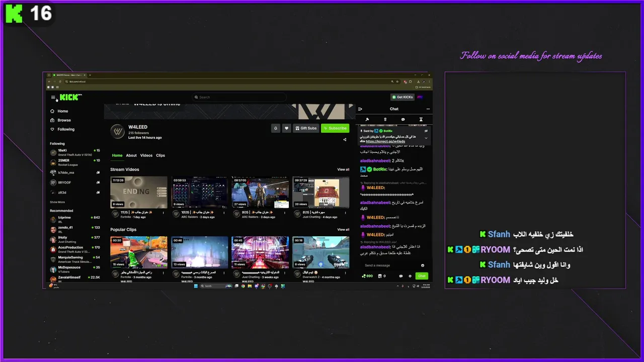The image size is (644, 362).
Task: View all Stream Videos
Action: pyautogui.click(x=343, y=169)
